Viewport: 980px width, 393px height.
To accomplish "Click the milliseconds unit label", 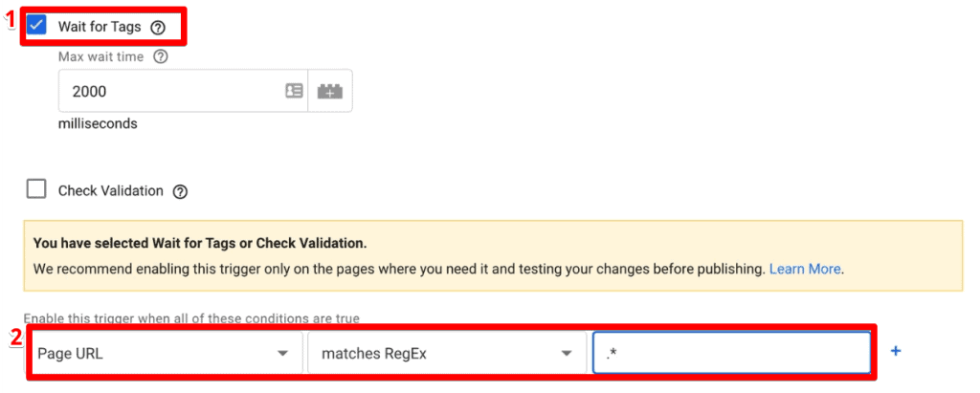I will [x=98, y=123].
